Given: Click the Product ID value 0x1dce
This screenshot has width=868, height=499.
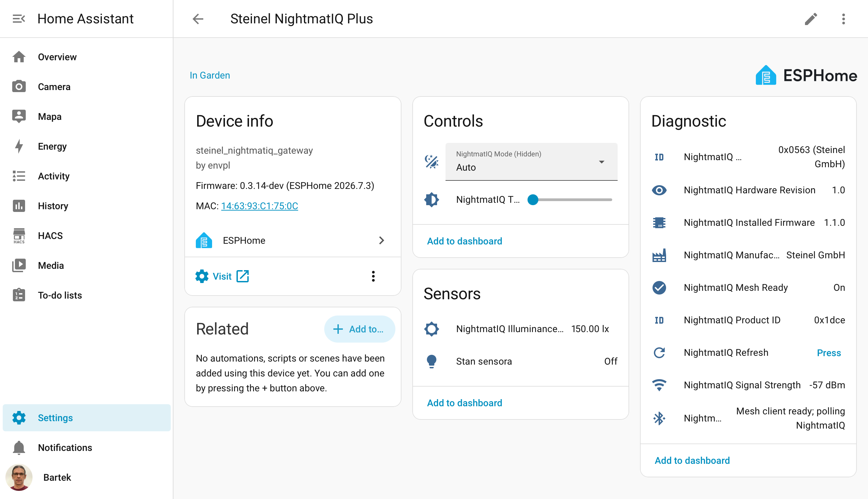Looking at the screenshot, I should point(830,321).
